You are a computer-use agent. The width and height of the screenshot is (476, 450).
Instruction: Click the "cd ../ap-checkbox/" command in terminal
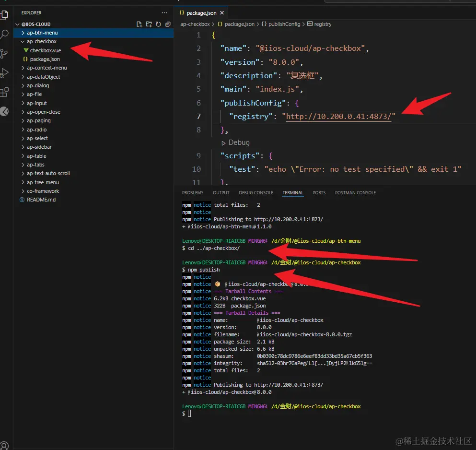214,248
